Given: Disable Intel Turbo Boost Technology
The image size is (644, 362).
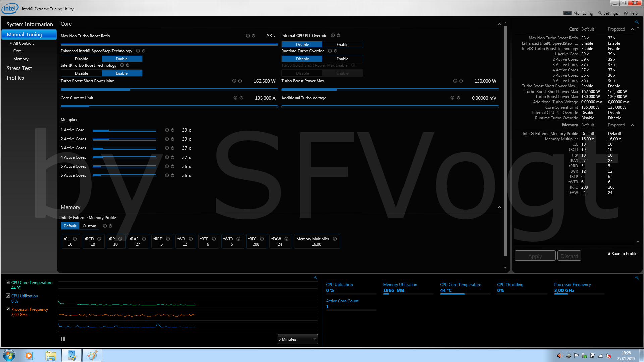Looking at the screenshot, I should coord(82,73).
